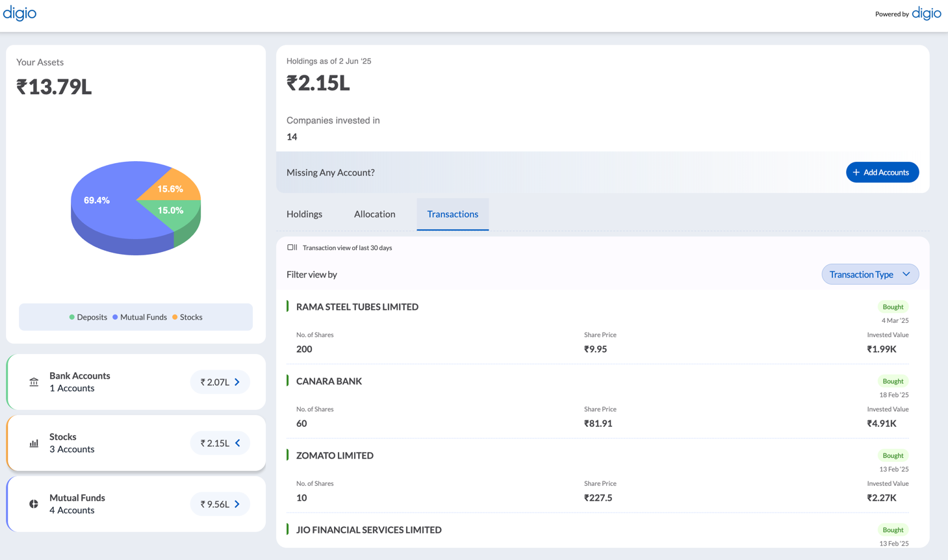
Task: Toggle the Stocks legend item
Action: [x=187, y=317]
